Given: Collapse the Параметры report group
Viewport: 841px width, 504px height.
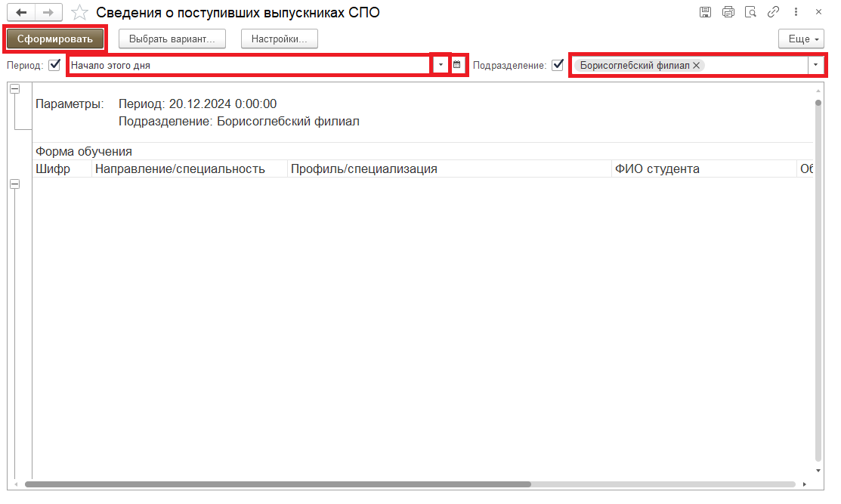Looking at the screenshot, I should pos(14,89).
